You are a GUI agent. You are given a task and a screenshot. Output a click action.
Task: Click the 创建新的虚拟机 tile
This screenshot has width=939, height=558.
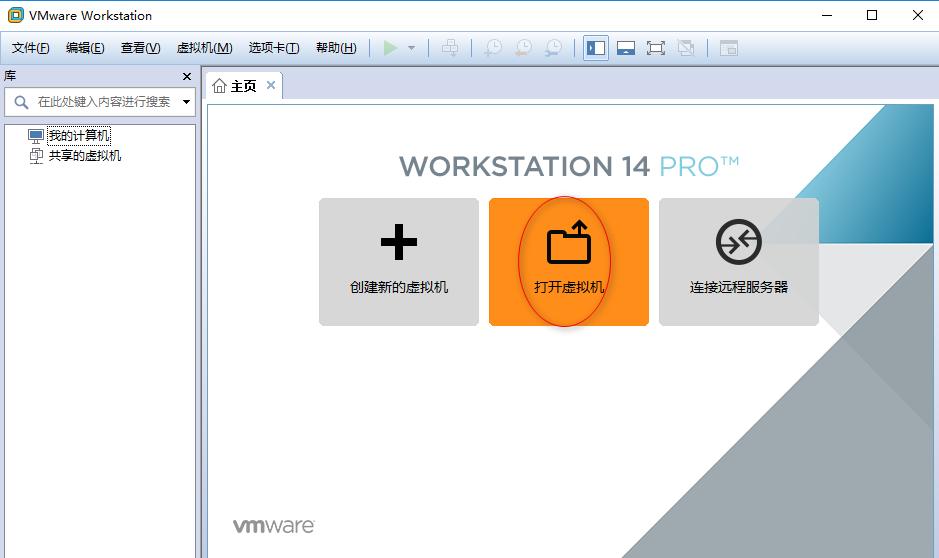coord(398,261)
